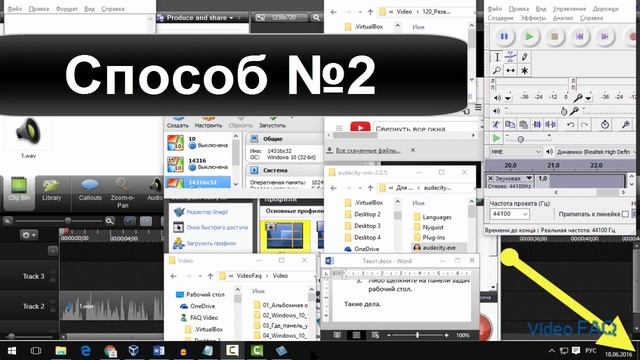Open the Windows Start menu
The width and height of the screenshot is (640, 360).
(12, 351)
